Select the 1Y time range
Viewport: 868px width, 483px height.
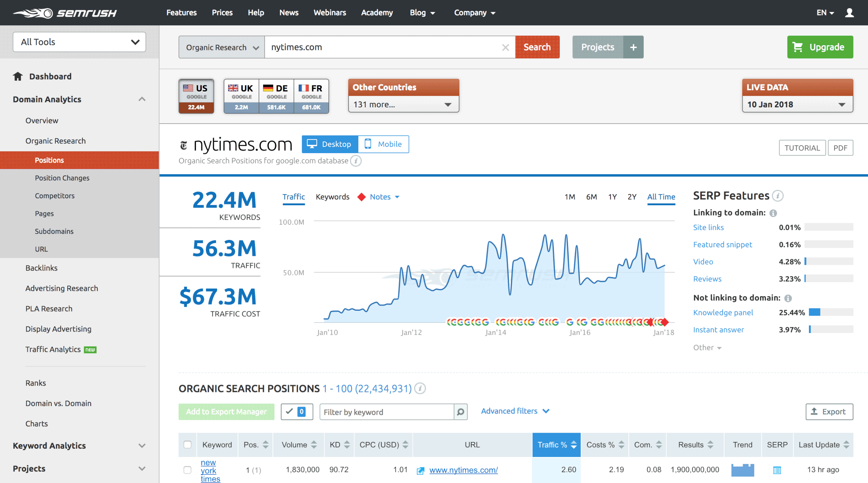[x=612, y=197]
